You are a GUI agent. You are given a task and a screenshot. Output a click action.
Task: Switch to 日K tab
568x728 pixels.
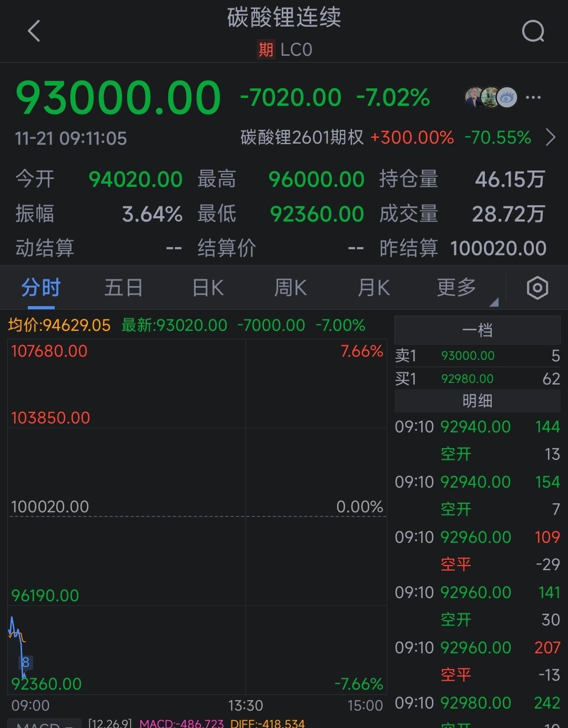(208, 288)
